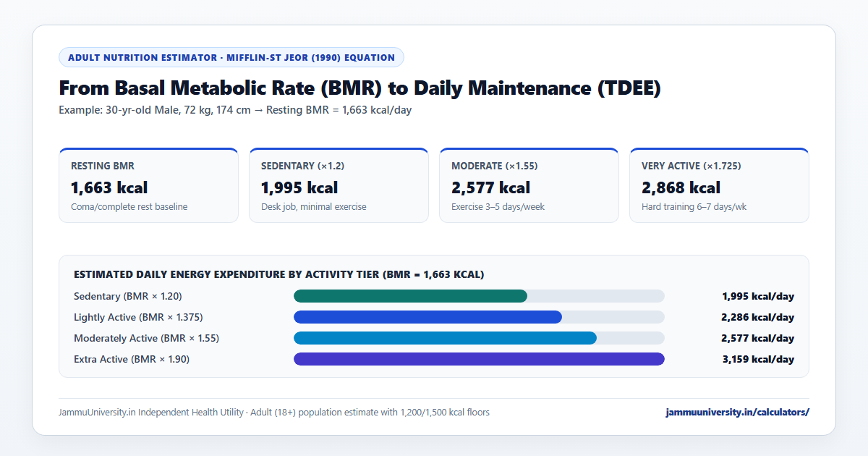Image resolution: width=868 pixels, height=456 pixels.
Task: Select the Moderate (×1.55) card
Action: click(x=529, y=185)
